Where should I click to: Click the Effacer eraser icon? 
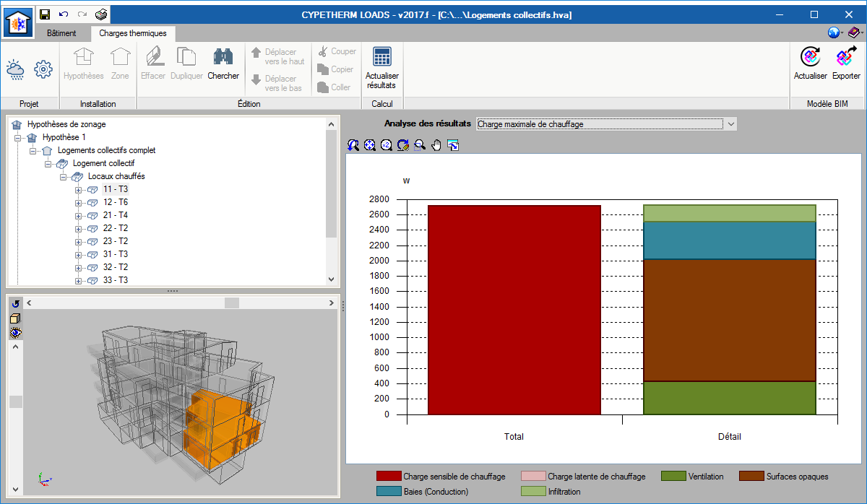153,64
